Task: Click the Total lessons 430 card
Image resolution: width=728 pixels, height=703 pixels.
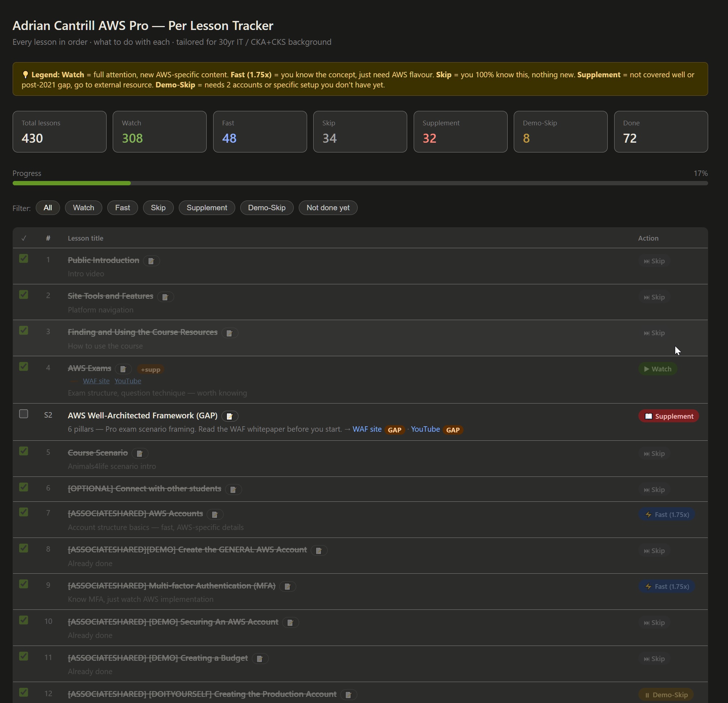Action: click(x=59, y=131)
